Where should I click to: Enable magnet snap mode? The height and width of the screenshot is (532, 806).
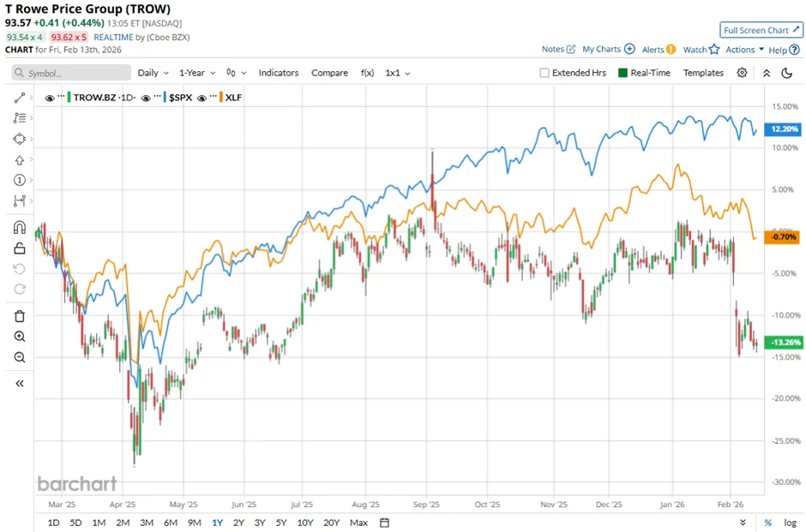click(20, 228)
